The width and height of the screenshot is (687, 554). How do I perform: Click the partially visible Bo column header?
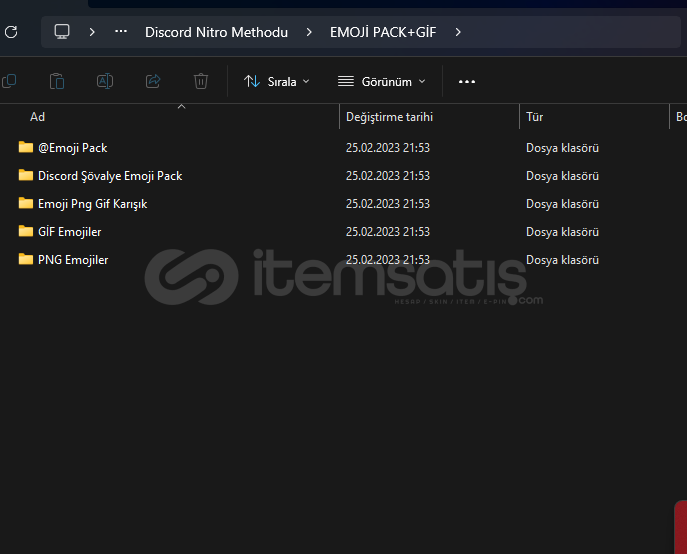coord(681,117)
